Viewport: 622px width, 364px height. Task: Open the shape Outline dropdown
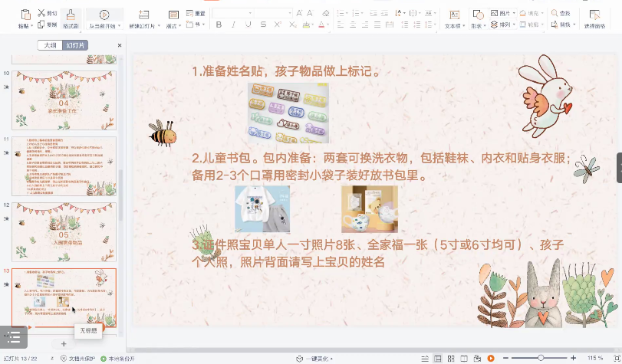pyautogui.click(x=531, y=25)
